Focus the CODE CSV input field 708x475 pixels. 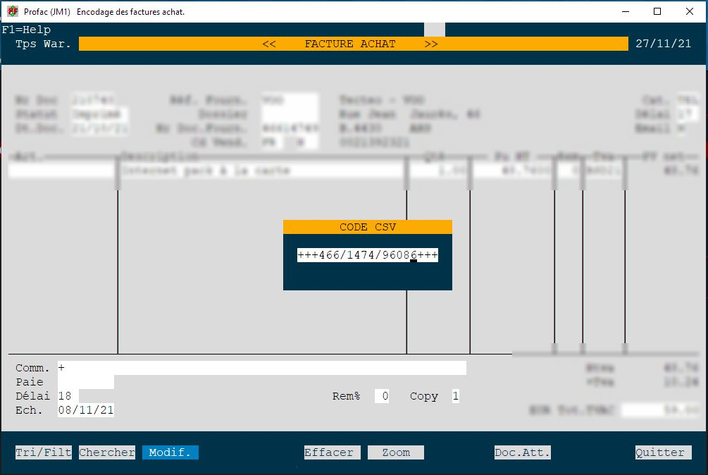click(367, 256)
